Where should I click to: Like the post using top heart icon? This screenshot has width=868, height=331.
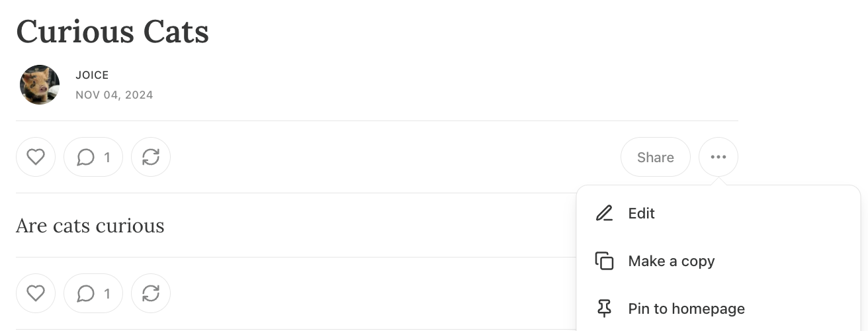tap(36, 157)
